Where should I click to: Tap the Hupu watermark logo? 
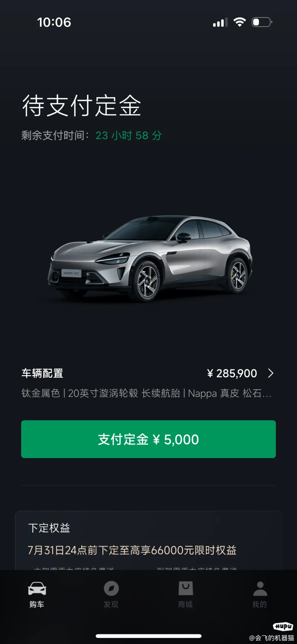[283, 627]
